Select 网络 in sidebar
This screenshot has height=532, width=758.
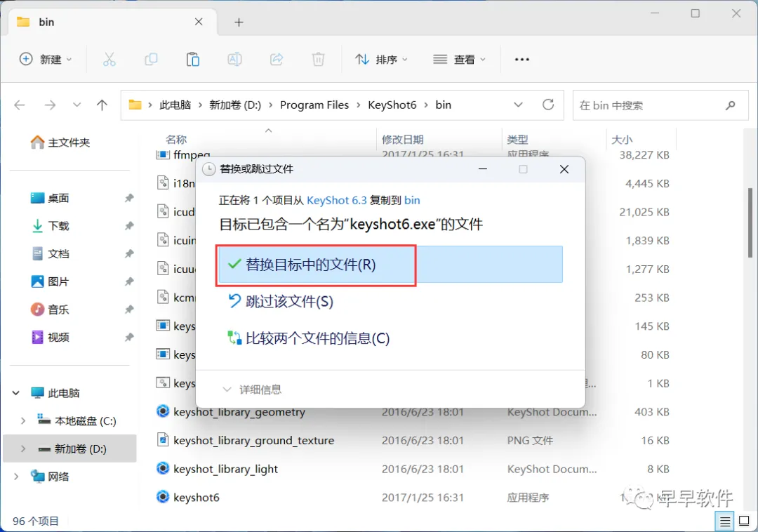(x=51, y=477)
